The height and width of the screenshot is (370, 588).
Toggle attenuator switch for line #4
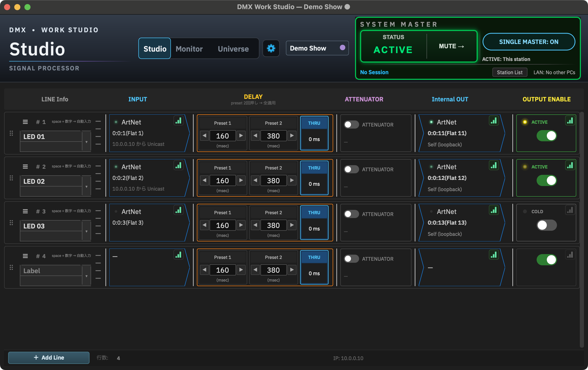[351, 259]
